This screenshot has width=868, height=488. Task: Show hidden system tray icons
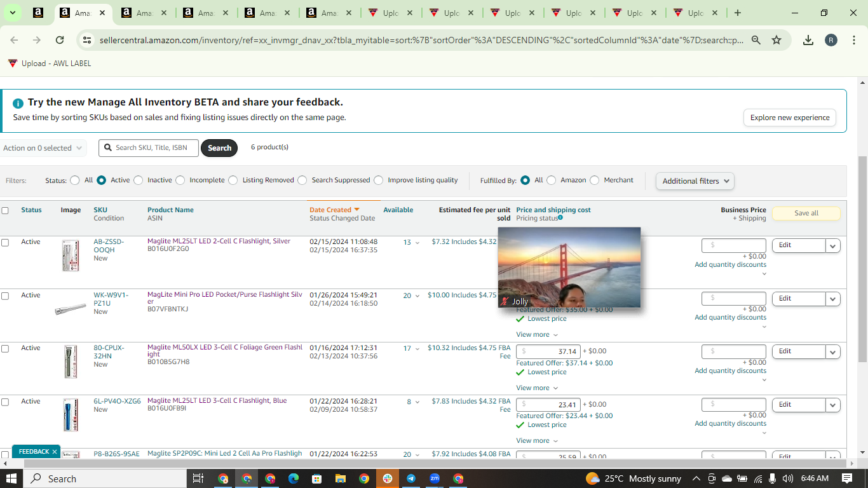click(696, 478)
